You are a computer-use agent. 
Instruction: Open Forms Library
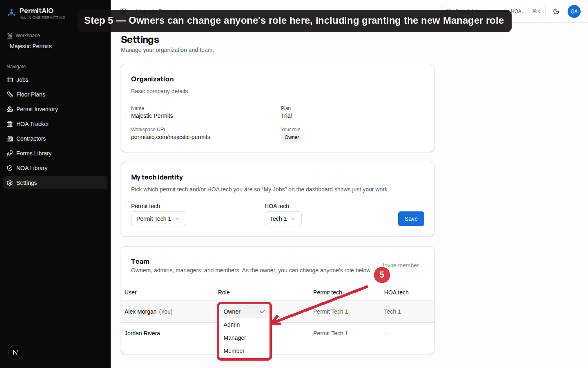(x=55, y=153)
